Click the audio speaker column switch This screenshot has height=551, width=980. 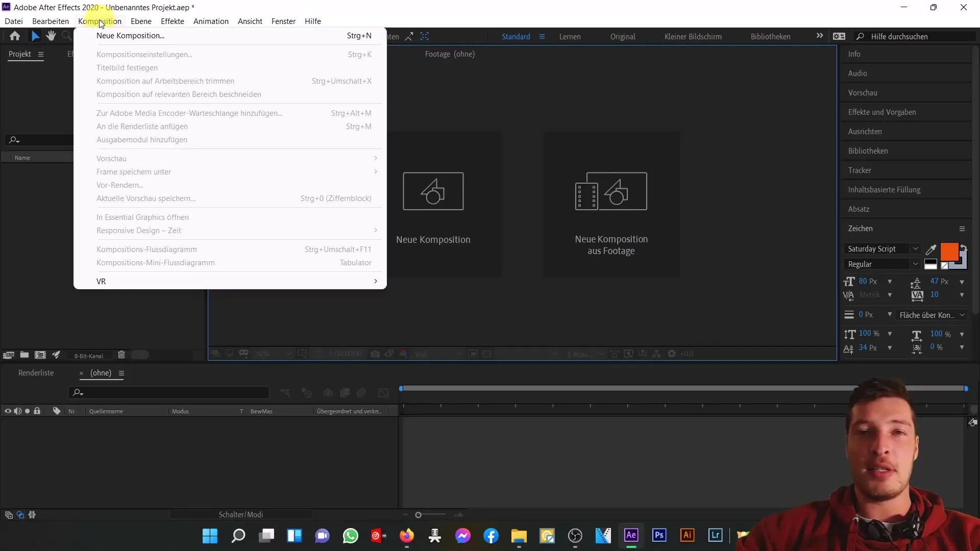point(17,411)
